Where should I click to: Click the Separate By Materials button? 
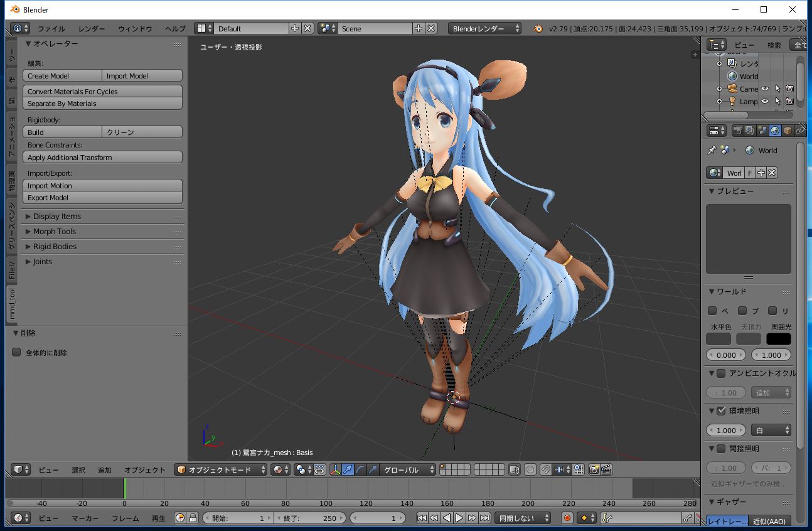click(102, 103)
